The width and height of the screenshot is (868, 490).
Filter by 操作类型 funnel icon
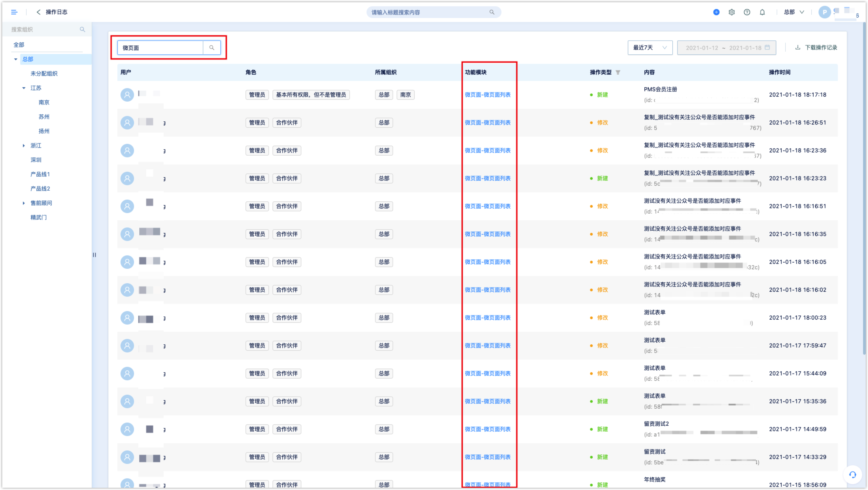618,72
